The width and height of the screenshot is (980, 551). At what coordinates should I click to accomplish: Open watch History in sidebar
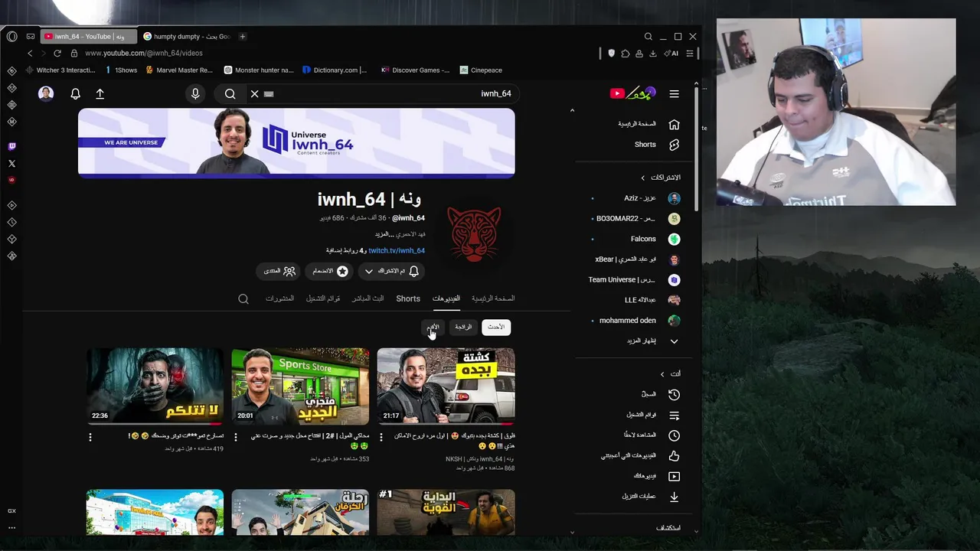660,394
